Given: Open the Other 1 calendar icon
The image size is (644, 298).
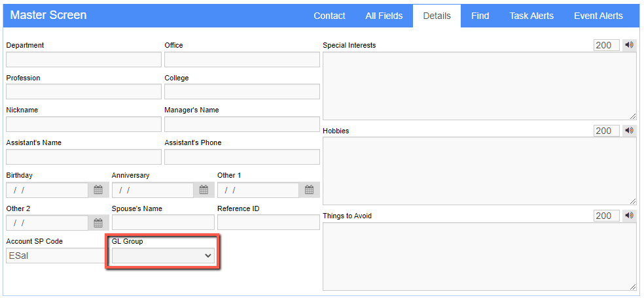Looking at the screenshot, I should click(x=310, y=190).
